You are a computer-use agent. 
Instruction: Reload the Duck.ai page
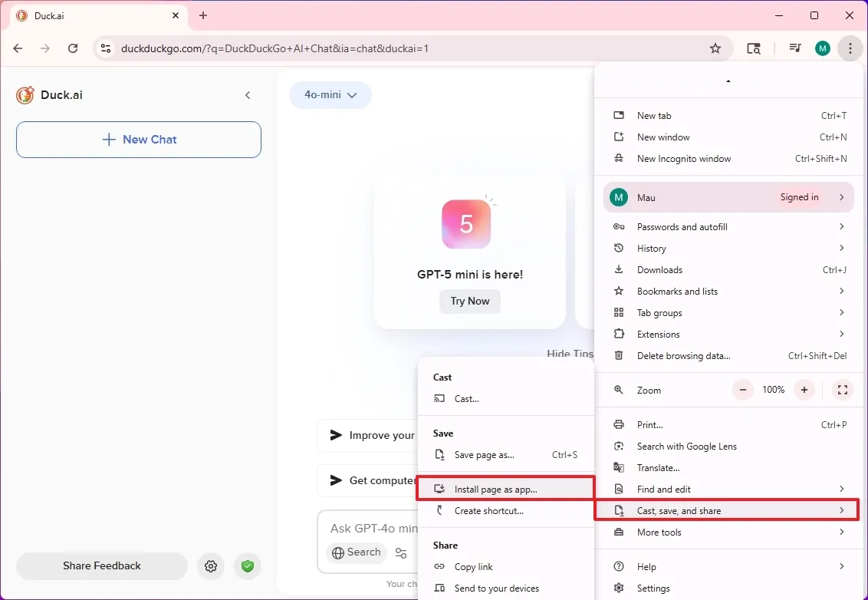pos(73,48)
